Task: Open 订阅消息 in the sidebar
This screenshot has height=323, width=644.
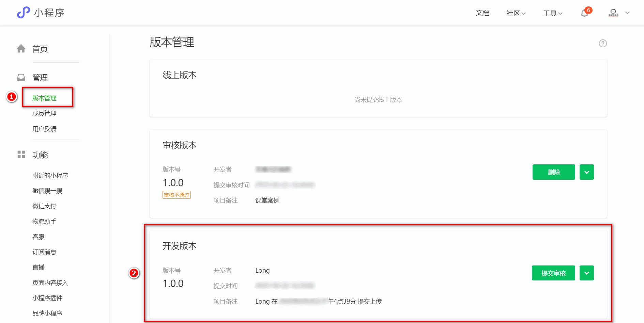Action: coord(44,252)
